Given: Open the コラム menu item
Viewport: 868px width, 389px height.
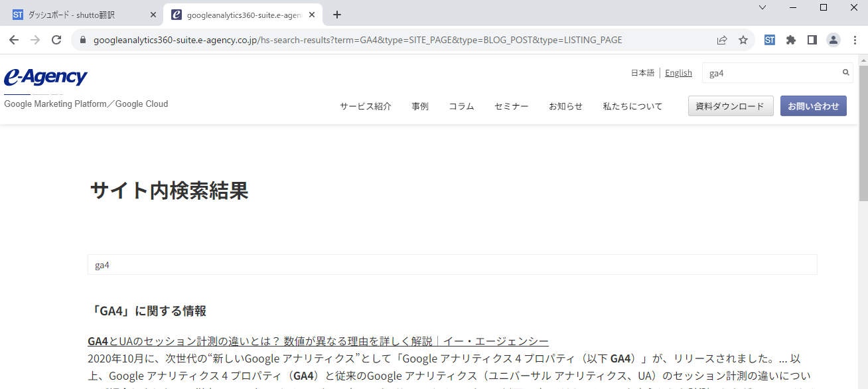Looking at the screenshot, I should pyautogui.click(x=461, y=106).
